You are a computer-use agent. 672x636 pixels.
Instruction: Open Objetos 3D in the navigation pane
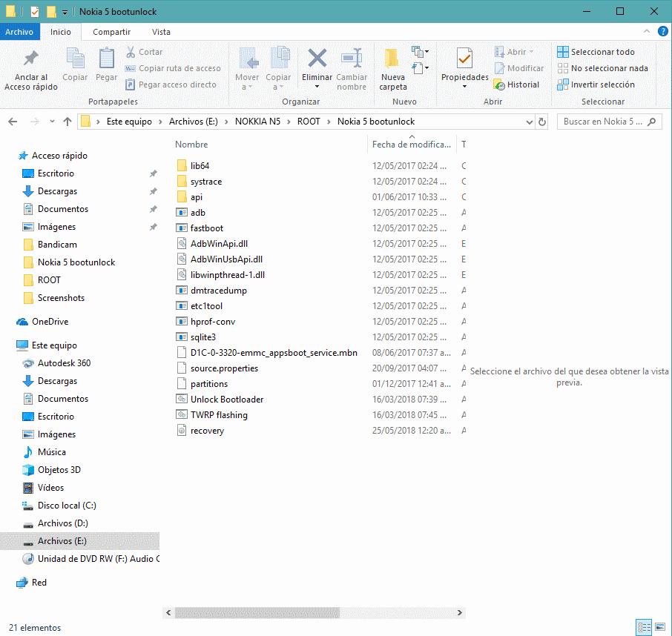click(x=59, y=470)
